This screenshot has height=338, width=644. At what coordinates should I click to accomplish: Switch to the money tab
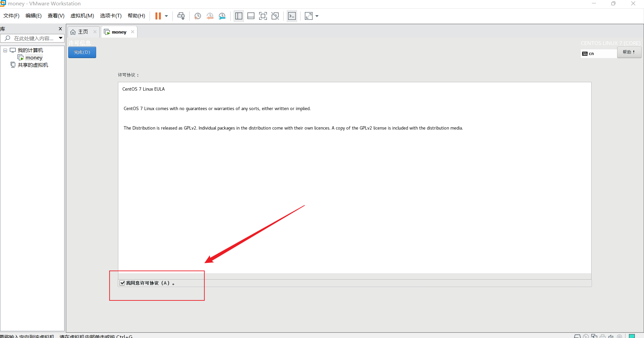[x=119, y=32]
